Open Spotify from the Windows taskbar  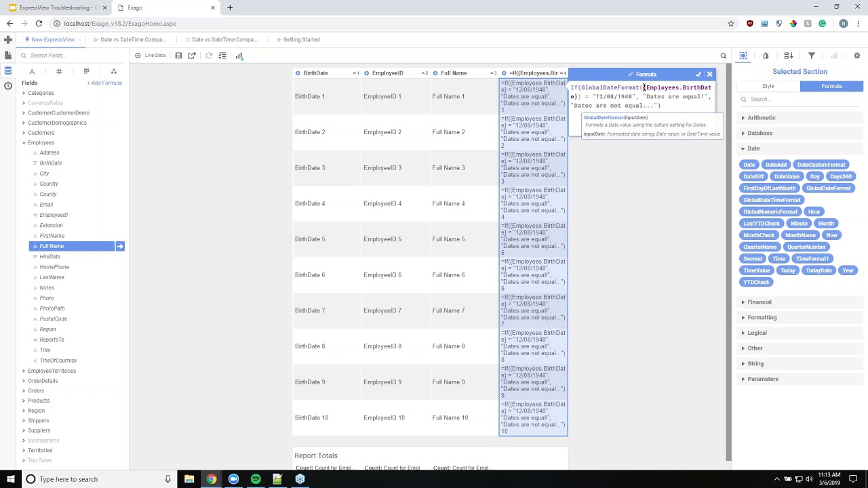(x=256, y=479)
